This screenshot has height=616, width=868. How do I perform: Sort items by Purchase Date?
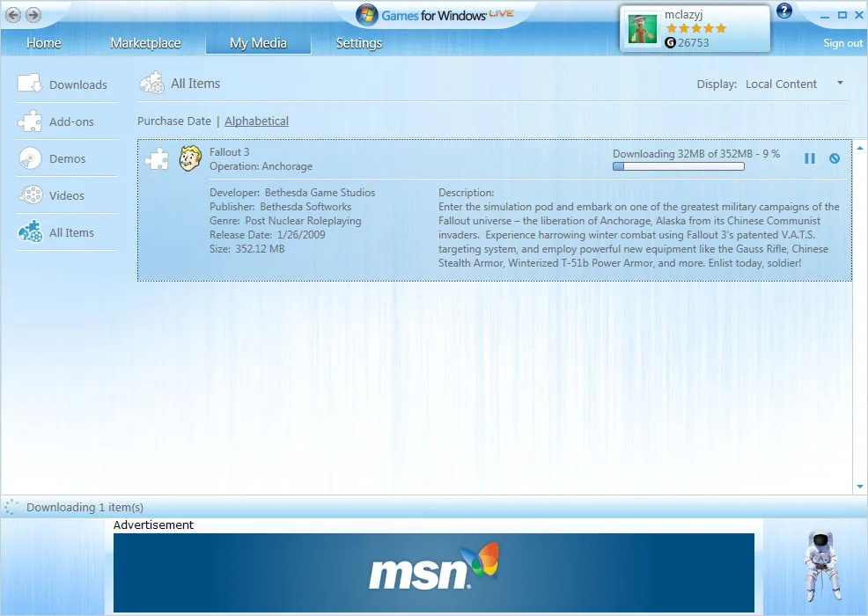point(173,121)
